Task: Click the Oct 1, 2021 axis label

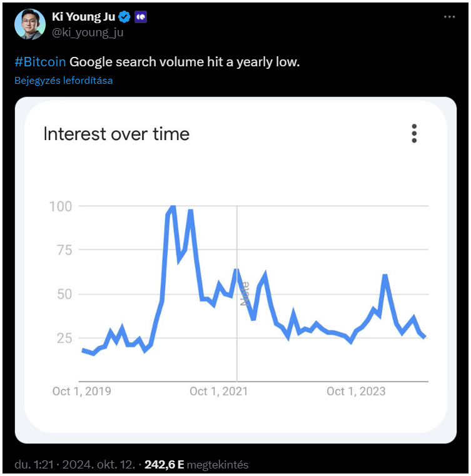Action: click(218, 392)
